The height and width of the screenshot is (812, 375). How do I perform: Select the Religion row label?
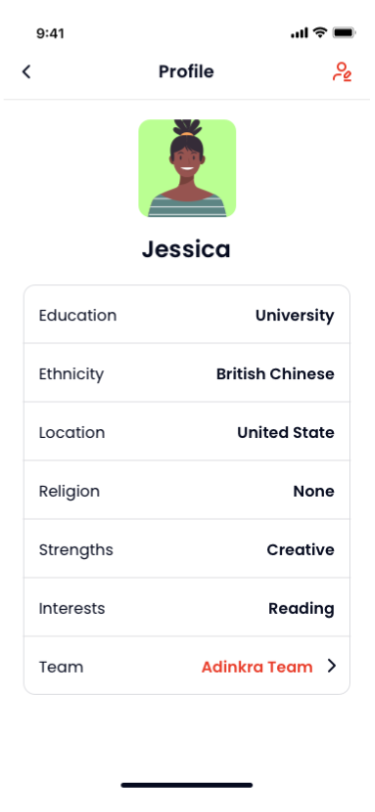point(69,491)
